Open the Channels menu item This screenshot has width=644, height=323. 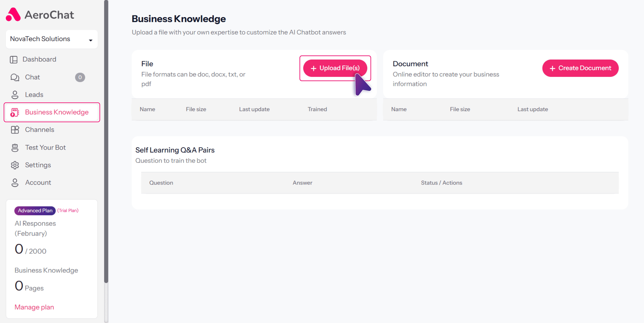(40, 130)
